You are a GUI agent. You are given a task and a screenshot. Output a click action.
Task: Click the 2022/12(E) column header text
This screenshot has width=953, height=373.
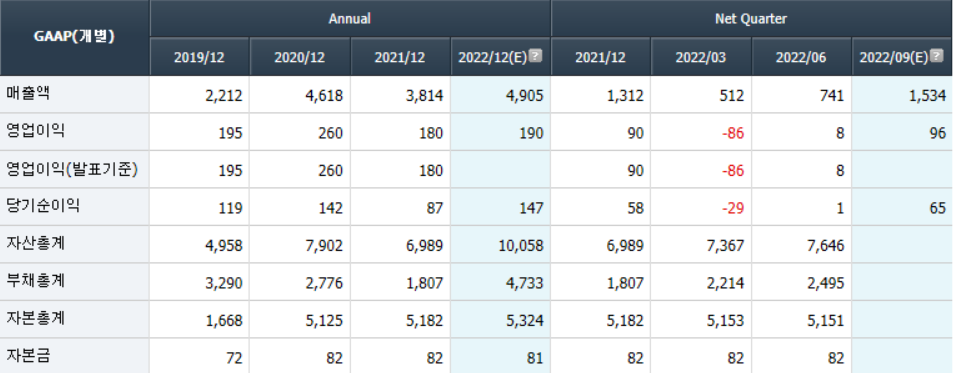click(x=493, y=57)
